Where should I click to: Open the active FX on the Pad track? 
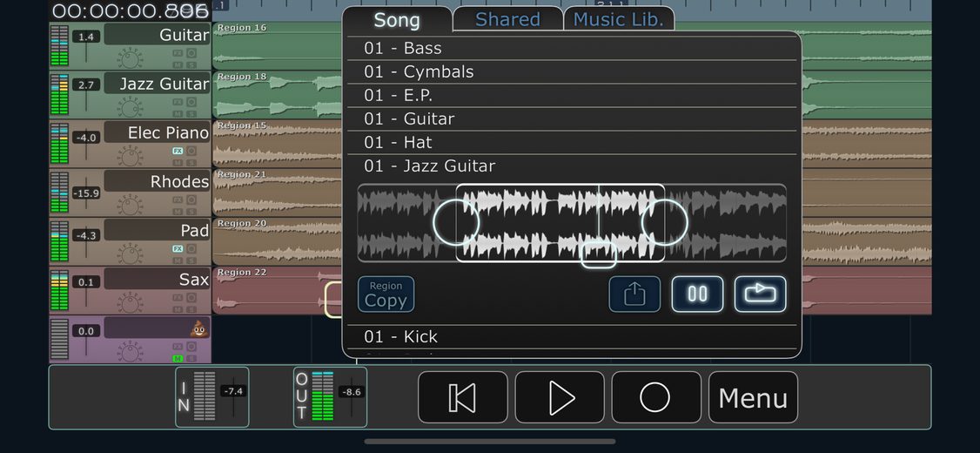178,248
